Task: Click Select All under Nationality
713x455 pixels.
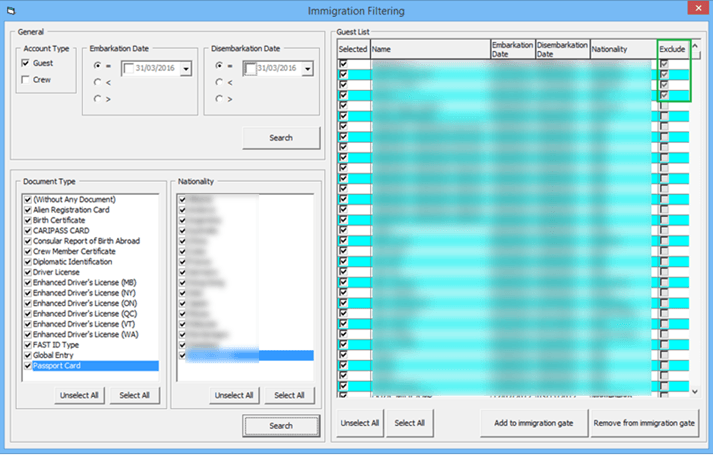Action: [289, 395]
